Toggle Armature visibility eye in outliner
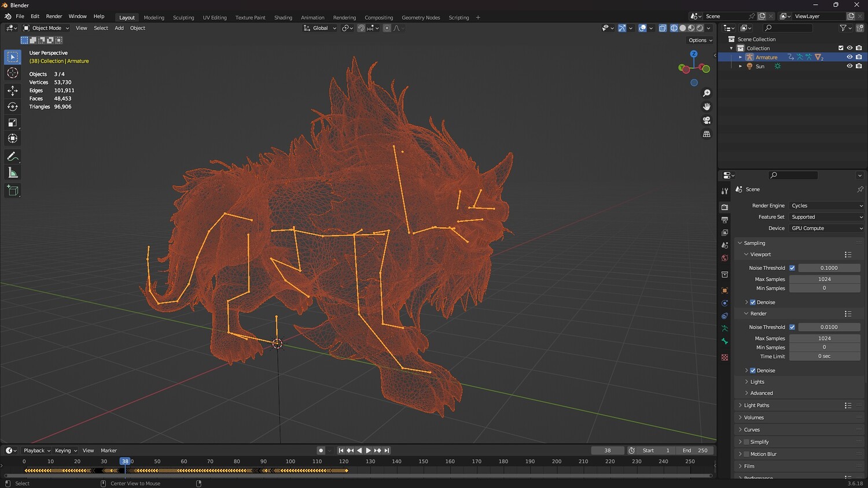 coord(849,57)
